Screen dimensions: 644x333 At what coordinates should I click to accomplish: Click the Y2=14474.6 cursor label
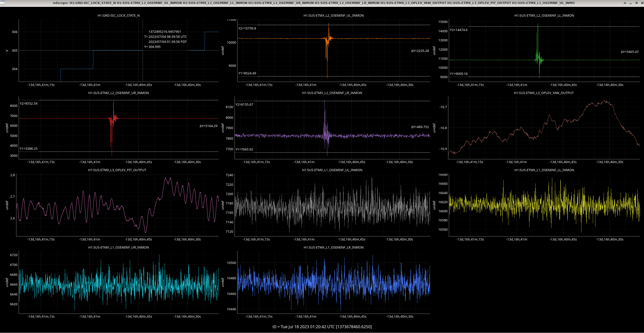pos(459,30)
